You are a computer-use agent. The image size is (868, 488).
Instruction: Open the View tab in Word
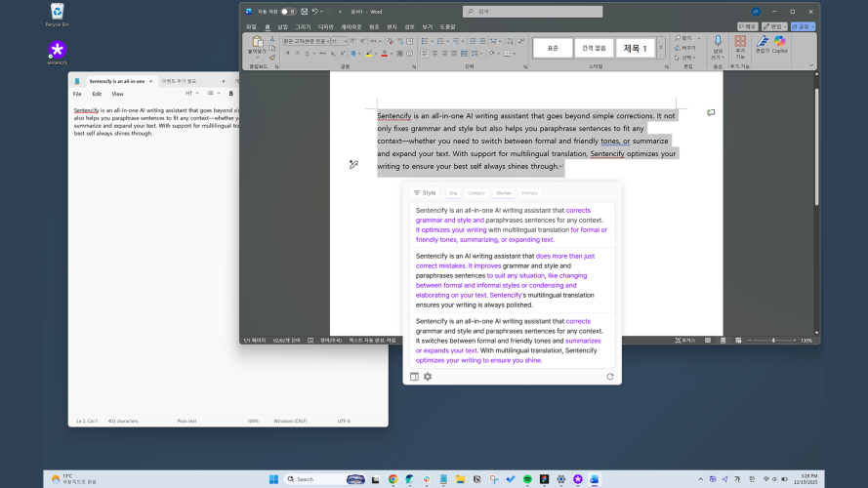pyautogui.click(x=428, y=26)
